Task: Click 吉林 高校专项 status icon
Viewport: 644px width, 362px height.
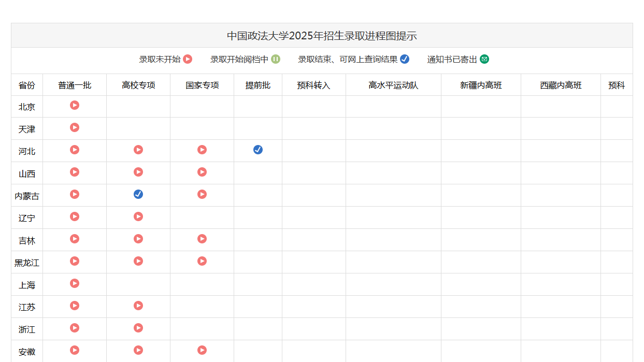Action: [x=138, y=239]
